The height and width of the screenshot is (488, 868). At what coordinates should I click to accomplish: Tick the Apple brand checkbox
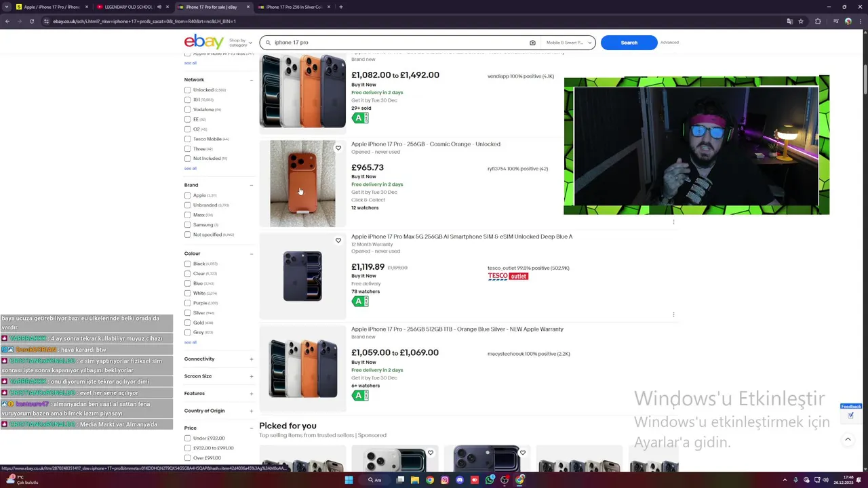[x=187, y=195]
